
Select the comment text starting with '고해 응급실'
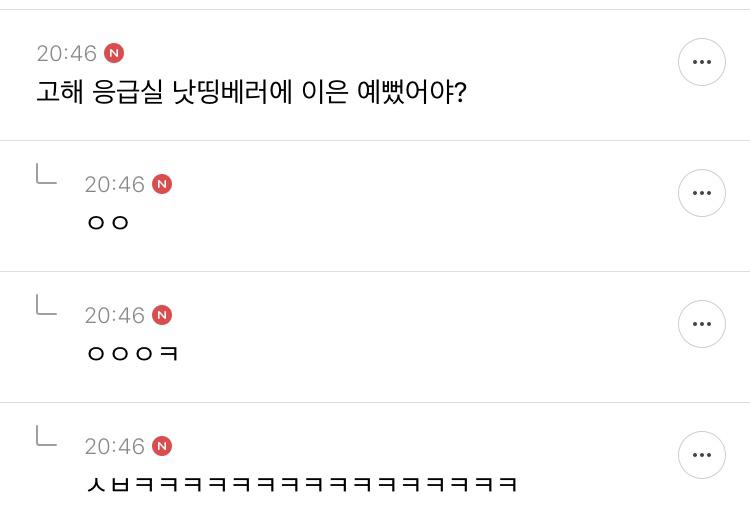pyautogui.click(x=250, y=93)
